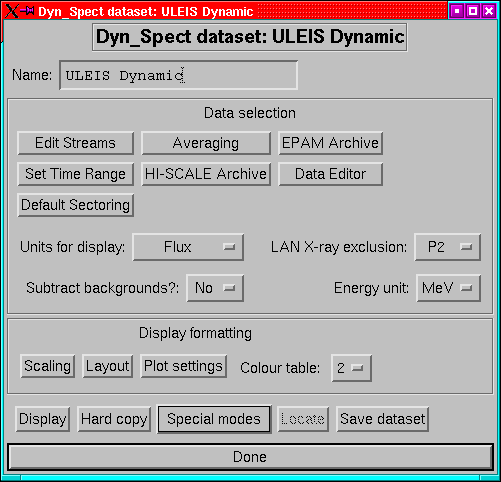Open Plot settings
This screenshot has width=501, height=482.
(x=183, y=366)
